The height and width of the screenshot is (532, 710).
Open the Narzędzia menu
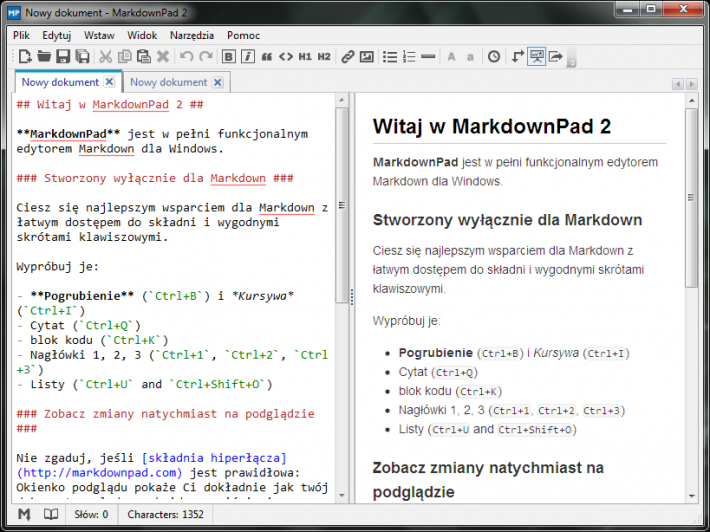[x=192, y=35]
